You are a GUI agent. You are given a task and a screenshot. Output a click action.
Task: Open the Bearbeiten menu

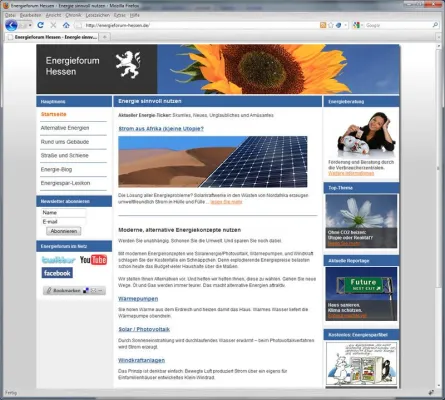(x=30, y=15)
